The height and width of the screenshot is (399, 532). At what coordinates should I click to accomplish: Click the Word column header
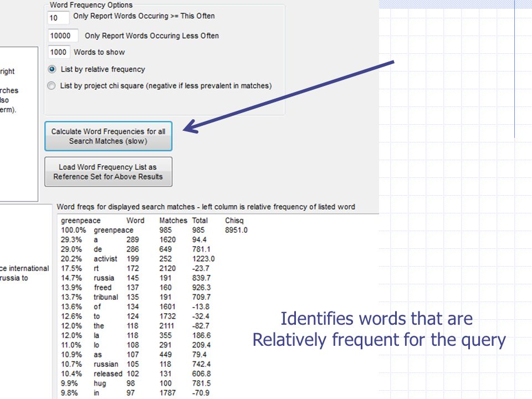pyautogui.click(x=135, y=221)
